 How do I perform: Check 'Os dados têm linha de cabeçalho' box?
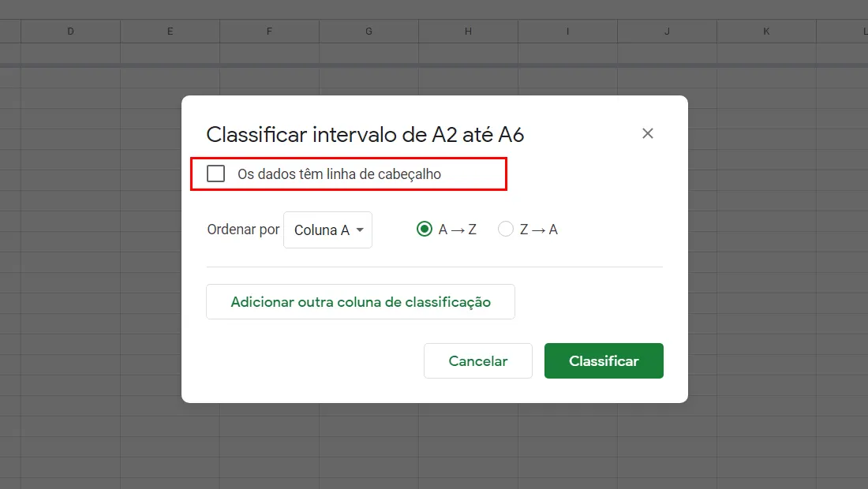click(x=216, y=174)
